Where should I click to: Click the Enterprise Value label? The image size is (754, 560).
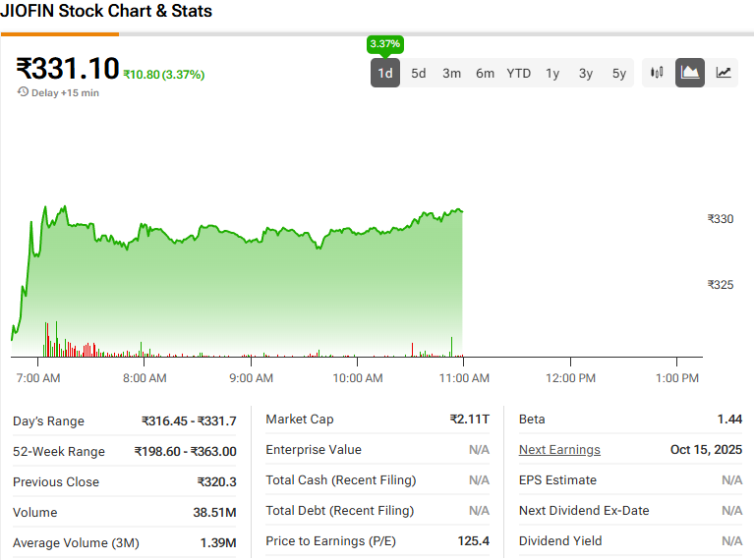tap(314, 449)
